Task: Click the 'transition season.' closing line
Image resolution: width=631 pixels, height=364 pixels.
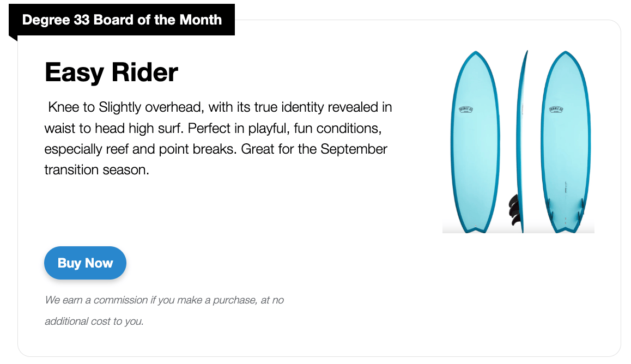Action: pyautogui.click(x=96, y=170)
